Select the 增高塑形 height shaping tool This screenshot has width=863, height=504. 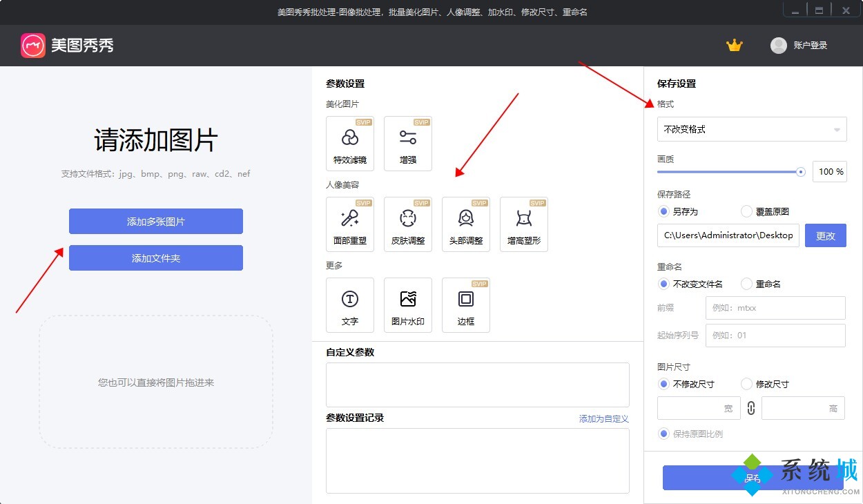[x=524, y=224]
